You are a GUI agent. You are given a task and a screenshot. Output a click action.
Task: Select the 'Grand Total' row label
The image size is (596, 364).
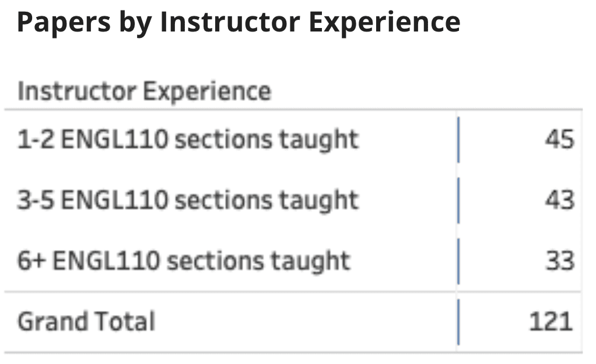click(86, 322)
